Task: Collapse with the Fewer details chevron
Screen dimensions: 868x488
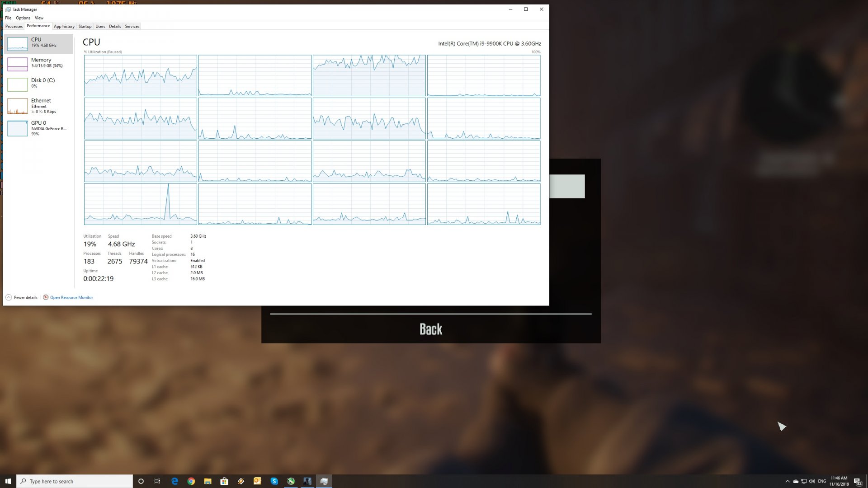Action: tap(9, 297)
